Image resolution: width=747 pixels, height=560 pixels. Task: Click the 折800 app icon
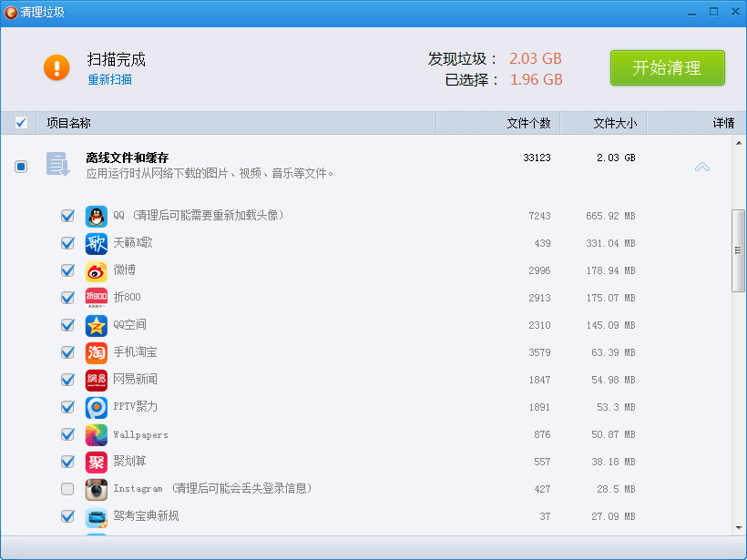pyautogui.click(x=97, y=298)
